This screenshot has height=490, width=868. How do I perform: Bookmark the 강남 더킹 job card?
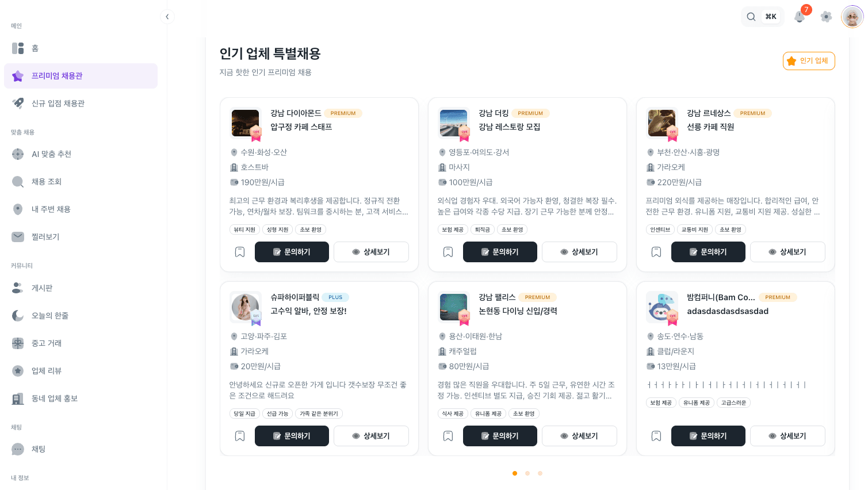tap(448, 252)
